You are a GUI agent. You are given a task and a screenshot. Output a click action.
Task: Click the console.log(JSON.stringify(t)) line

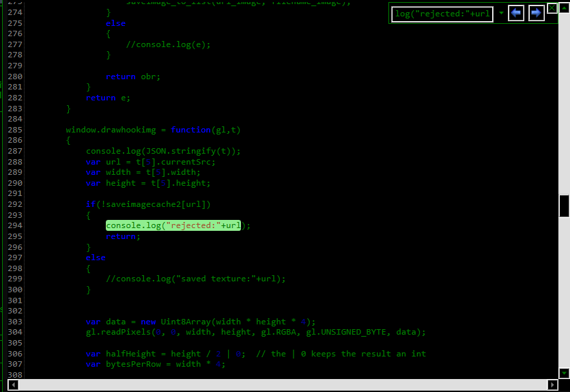(163, 151)
